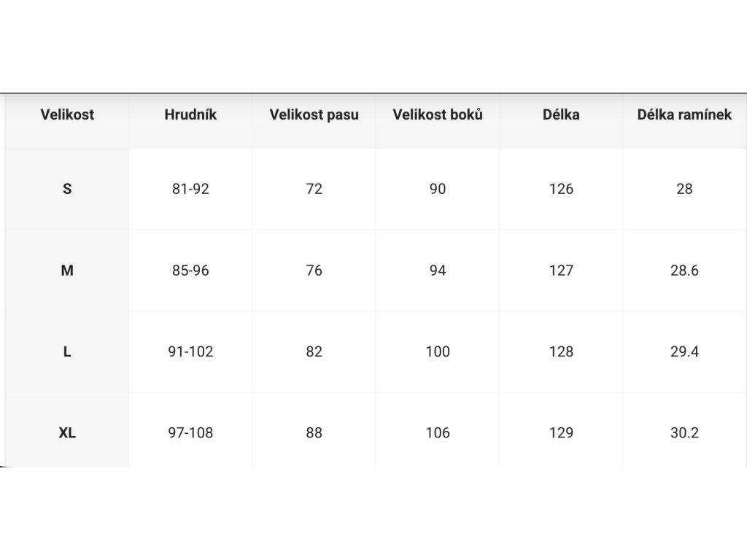
Task: Select the length value 129 cell
Action: pyautogui.click(x=561, y=430)
